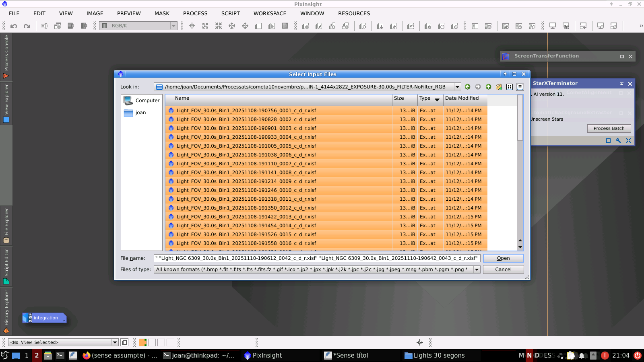Screen dimensions: 644x362
Task: Switch file dialog to detail list view
Action: tap(520, 87)
